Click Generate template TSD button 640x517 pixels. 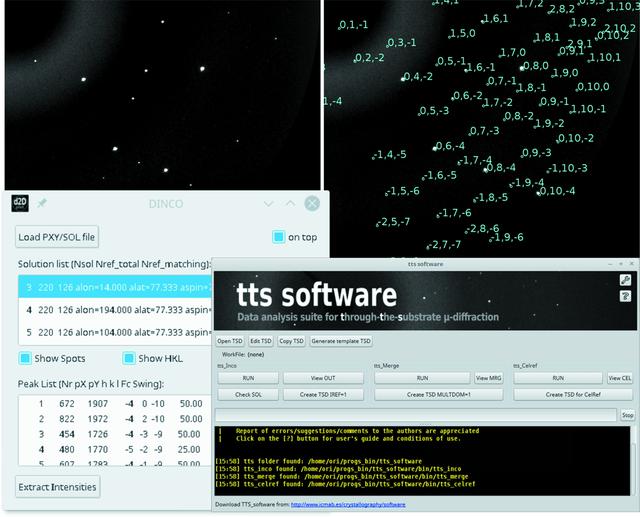[341, 341]
